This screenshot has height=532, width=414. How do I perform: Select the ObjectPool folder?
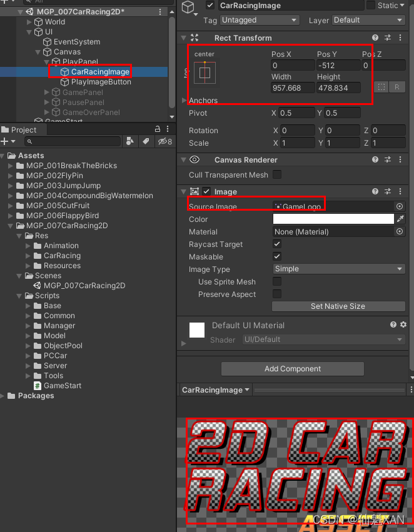pyautogui.click(x=63, y=345)
